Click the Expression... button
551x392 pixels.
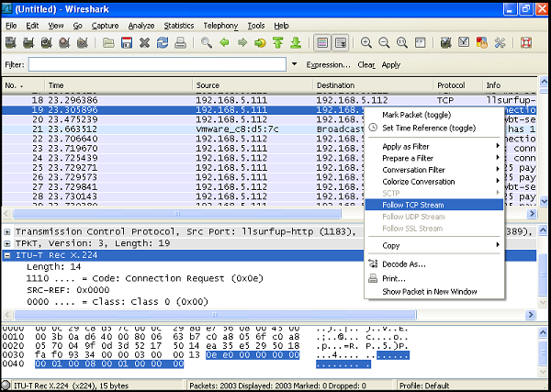tap(328, 64)
